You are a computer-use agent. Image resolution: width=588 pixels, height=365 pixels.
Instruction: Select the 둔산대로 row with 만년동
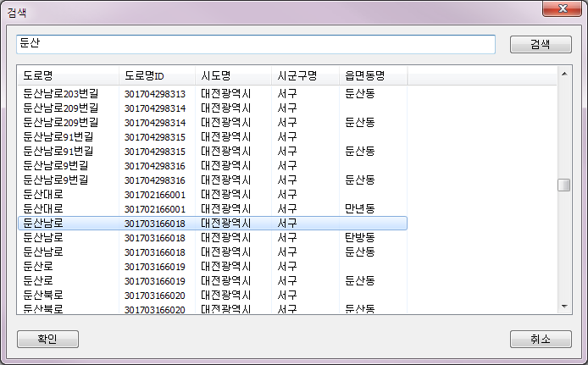212,208
